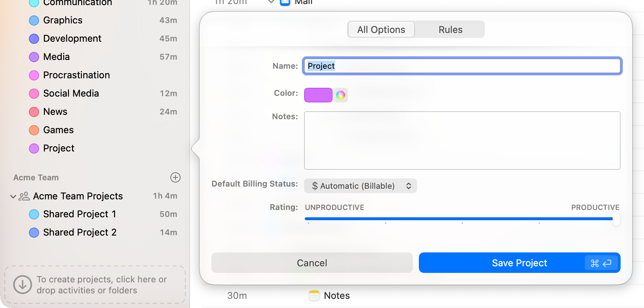This screenshot has height=308, width=644.
Task: Cancel editing the project
Action: [312, 263]
